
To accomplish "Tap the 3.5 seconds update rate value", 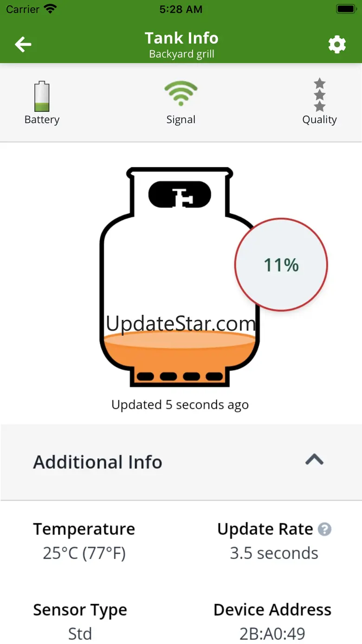I will pyautogui.click(x=274, y=553).
